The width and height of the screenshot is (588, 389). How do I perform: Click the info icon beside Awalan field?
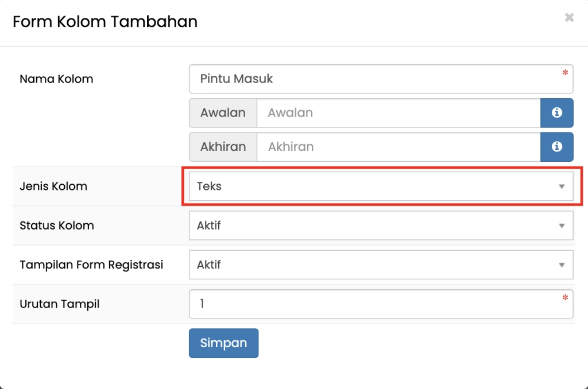556,112
